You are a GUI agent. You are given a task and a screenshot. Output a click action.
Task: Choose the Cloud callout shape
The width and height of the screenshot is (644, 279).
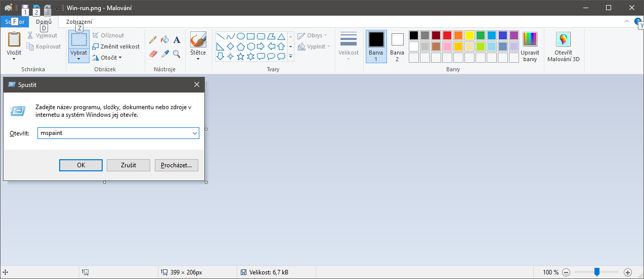pyautogui.click(x=281, y=57)
